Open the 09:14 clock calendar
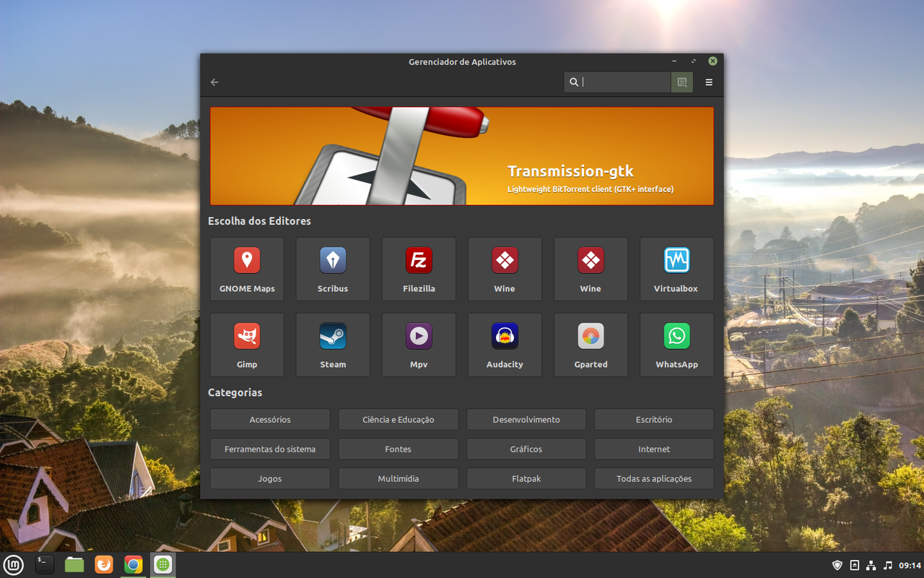Screen dimensions: 924x578 coord(911,565)
